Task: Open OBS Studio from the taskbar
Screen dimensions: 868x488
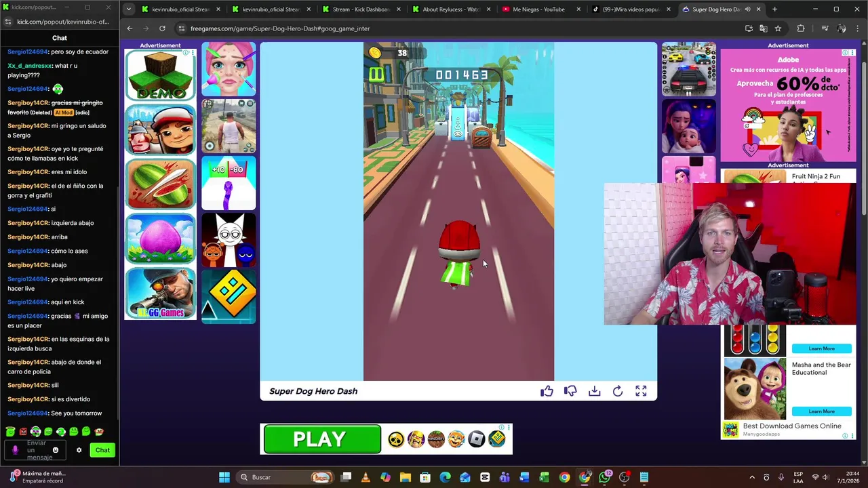Action: pos(625,477)
